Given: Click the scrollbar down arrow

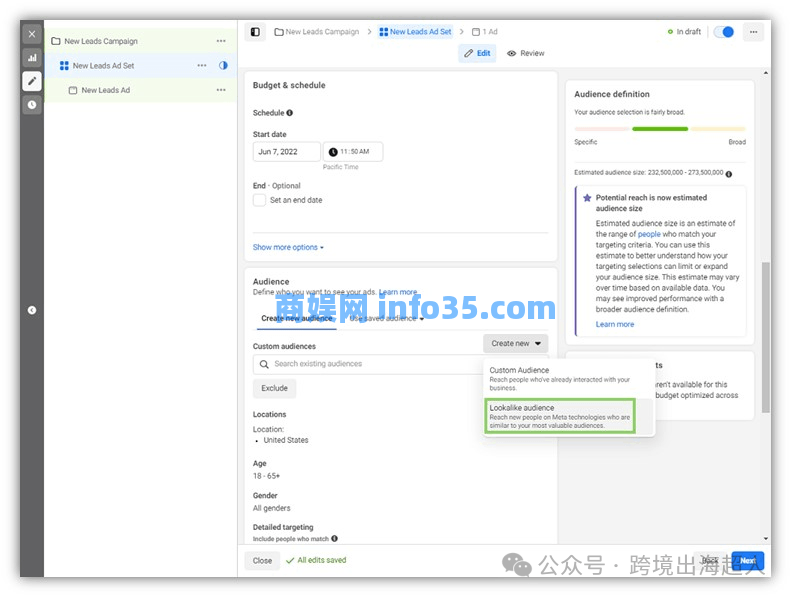Looking at the screenshot, I should click(x=766, y=538).
